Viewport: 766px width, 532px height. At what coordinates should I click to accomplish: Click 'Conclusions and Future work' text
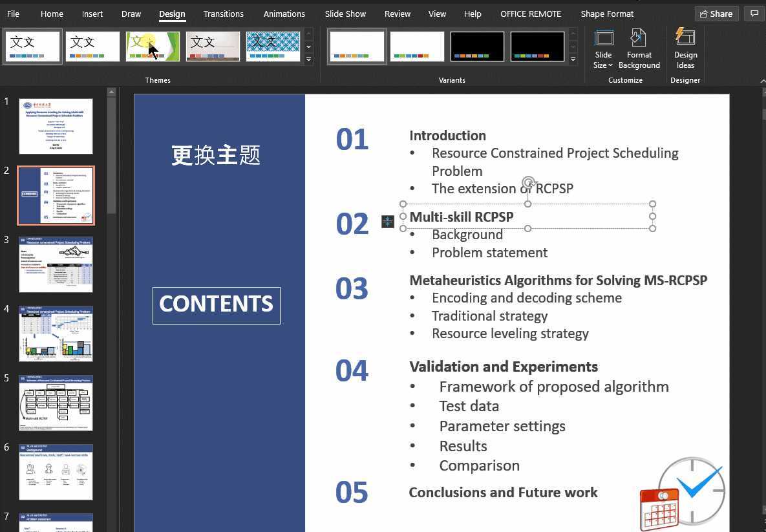tap(503, 492)
